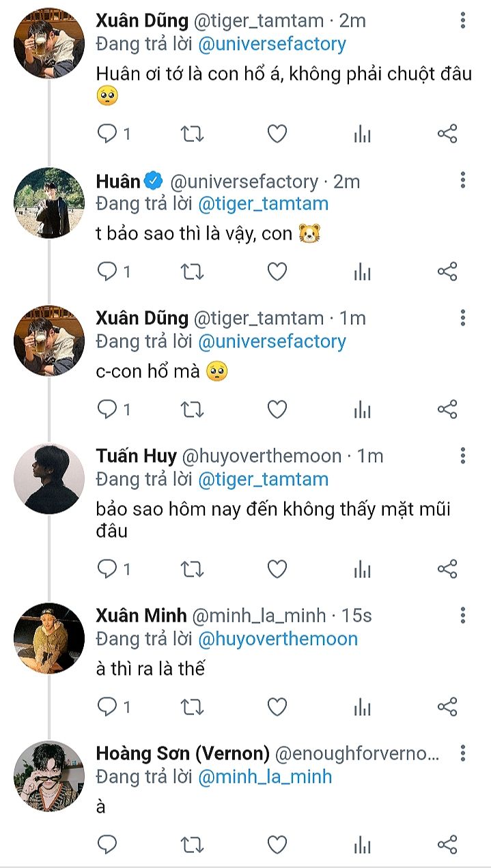The height and width of the screenshot is (868, 491).
Task: Open more options on Tuấn Huy's tweet
Action: pos(463,456)
